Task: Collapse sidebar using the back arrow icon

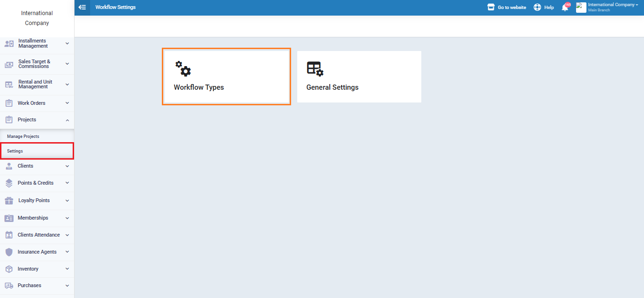Action: 82,8
